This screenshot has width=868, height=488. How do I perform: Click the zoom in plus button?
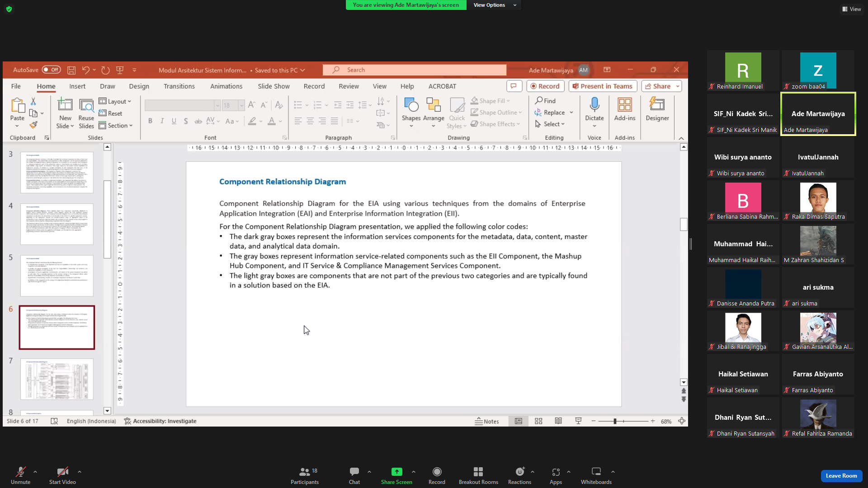pyautogui.click(x=652, y=421)
